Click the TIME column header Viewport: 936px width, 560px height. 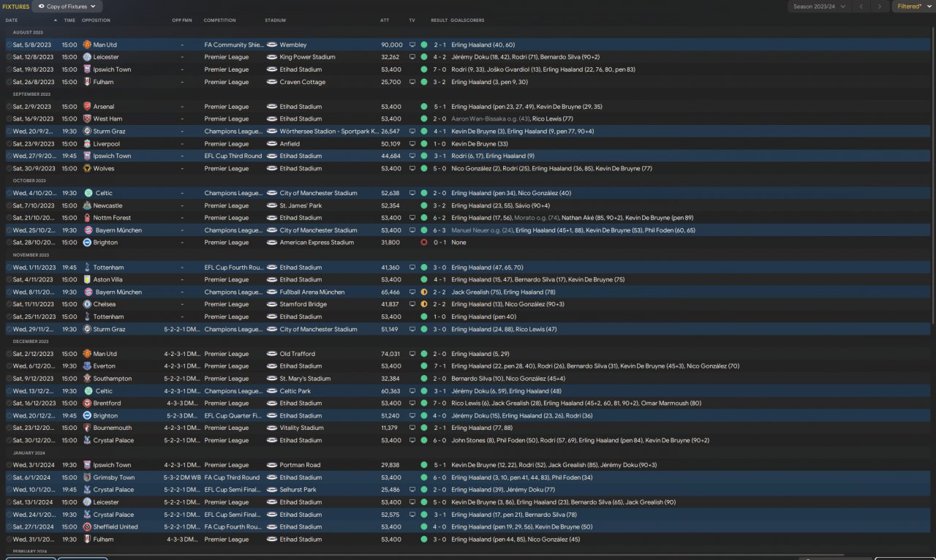pyautogui.click(x=69, y=20)
